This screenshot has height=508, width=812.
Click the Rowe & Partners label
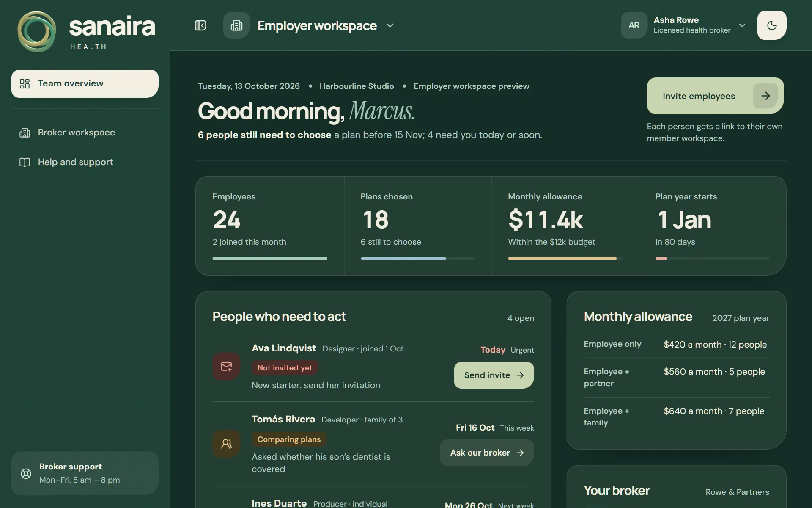coord(737,492)
